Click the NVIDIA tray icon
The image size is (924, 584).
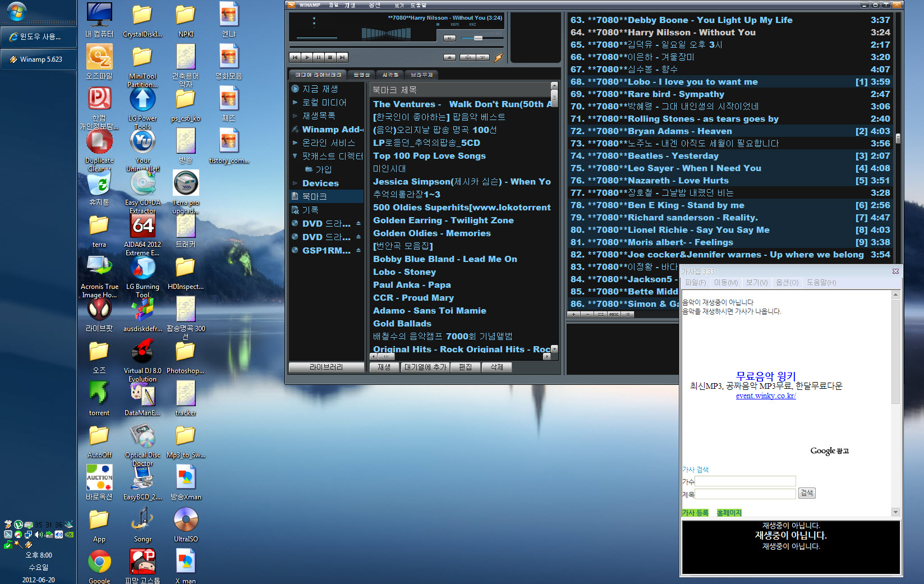pyautogui.click(x=69, y=535)
